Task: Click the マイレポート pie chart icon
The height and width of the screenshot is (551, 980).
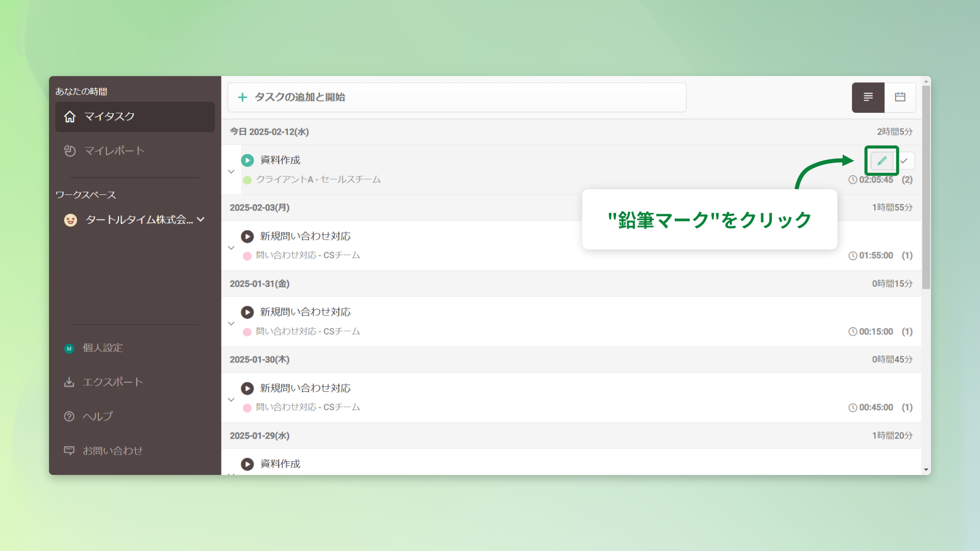Action: [x=70, y=151]
